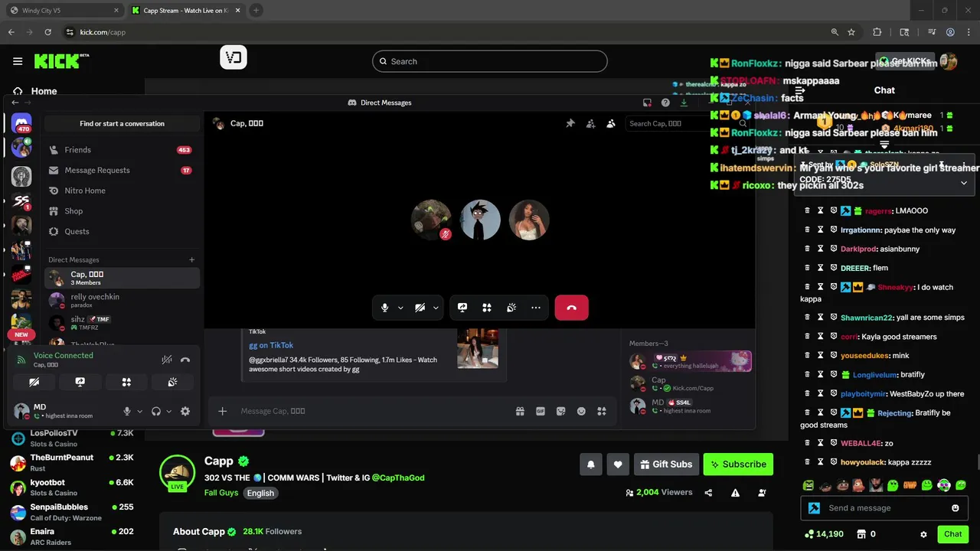Open gg on TikTok link
This screenshot has width=980, height=551.
(271, 345)
